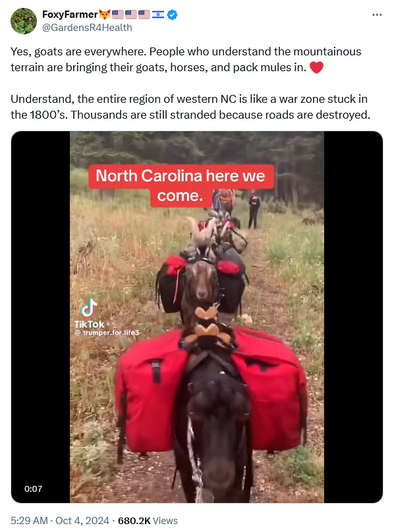Click the left black letterbox area of video
394x532 pixels.
tap(40, 317)
